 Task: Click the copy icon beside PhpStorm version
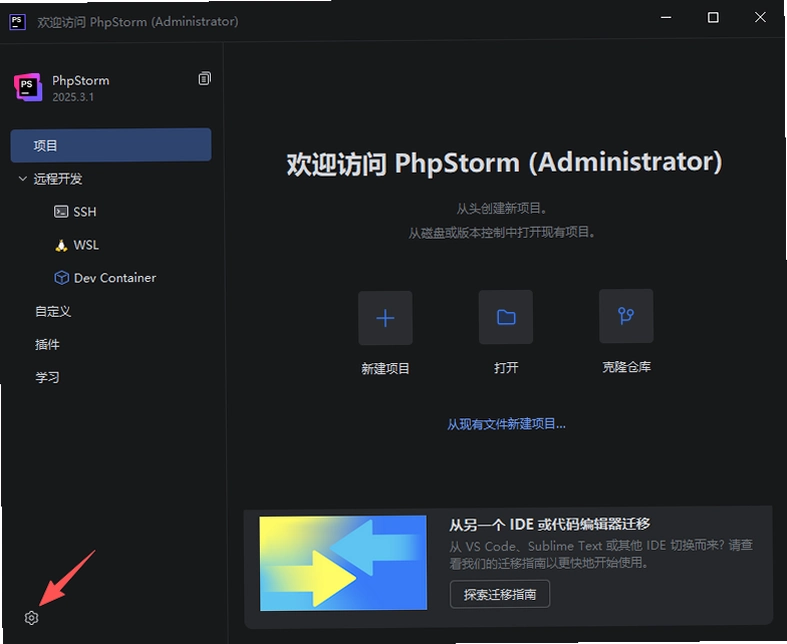[204, 78]
